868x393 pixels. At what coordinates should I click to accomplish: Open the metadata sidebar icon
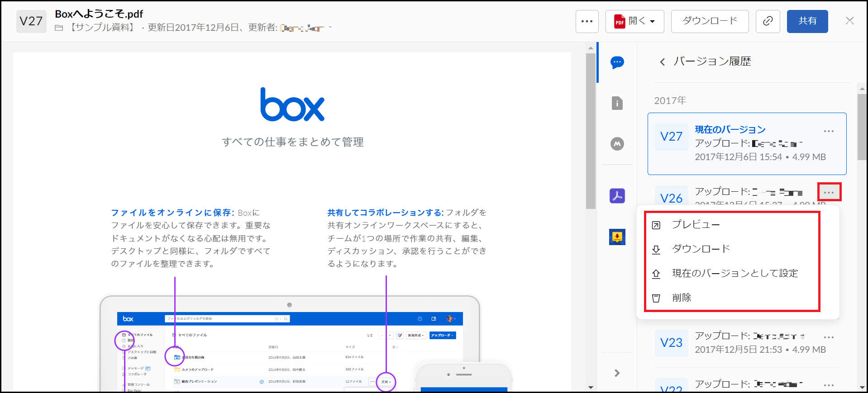click(x=617, y=144)
